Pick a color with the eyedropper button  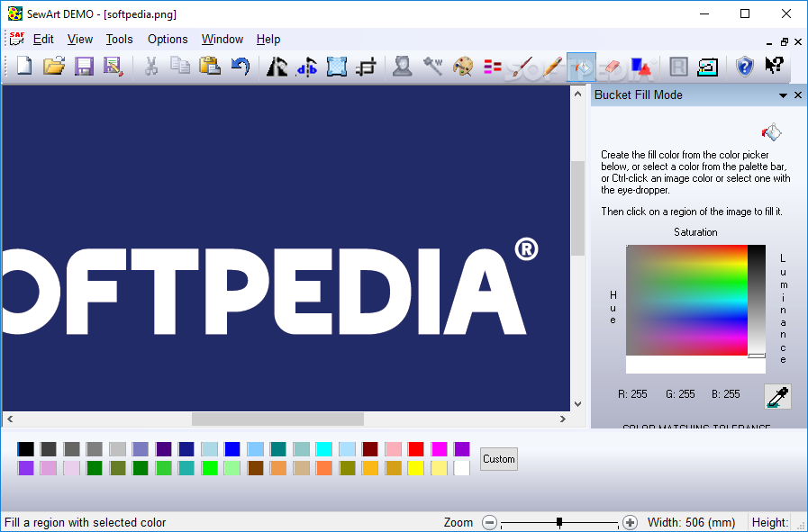pos(777,396)
